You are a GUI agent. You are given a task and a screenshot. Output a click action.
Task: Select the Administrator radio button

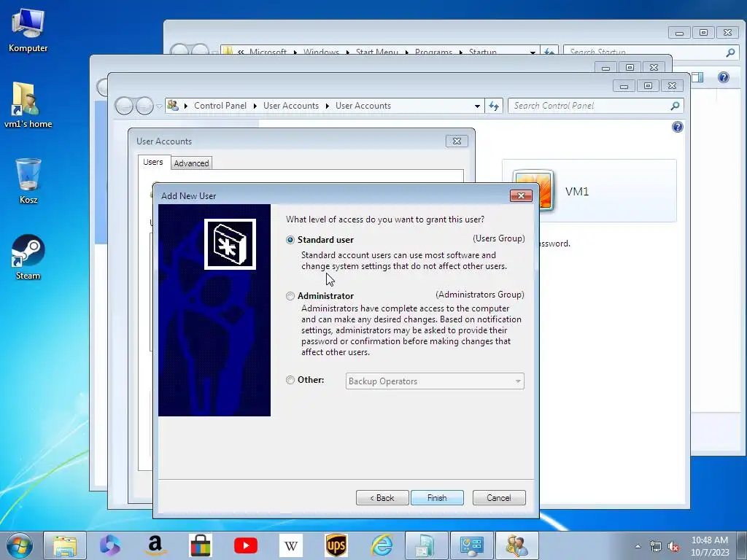290,296
